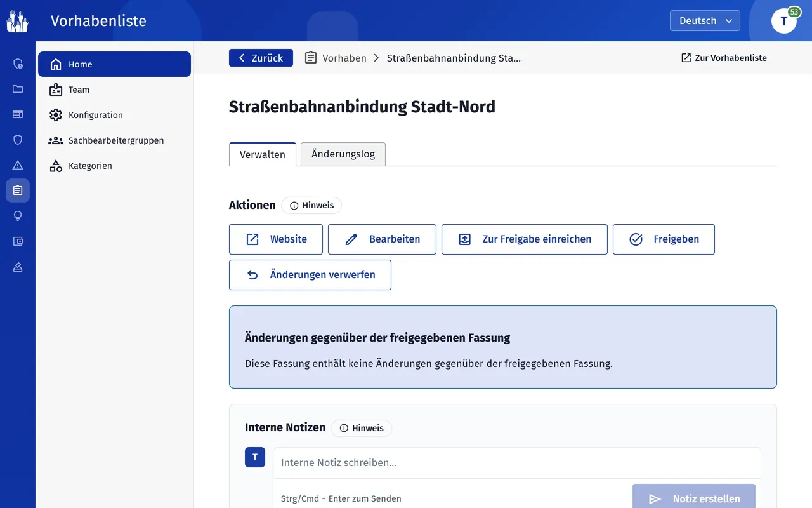
Task: Click the Straßenbahnanbindung breadcrumb text
Action: coord(454,58)
